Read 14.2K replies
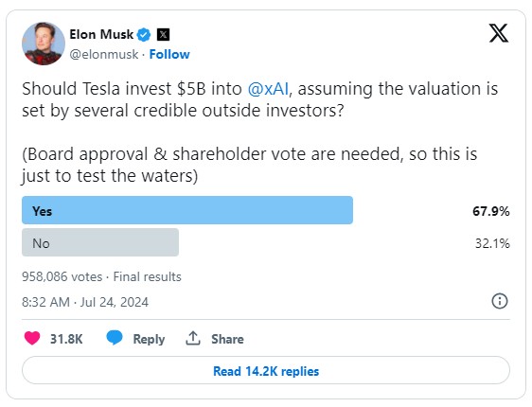Screen dimensions: 532x407 (x=266, y=370)
